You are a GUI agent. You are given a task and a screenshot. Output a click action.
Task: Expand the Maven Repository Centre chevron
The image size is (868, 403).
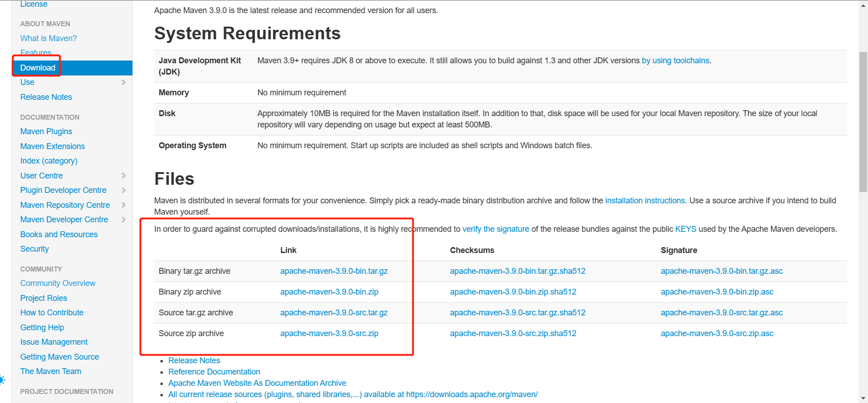(x=123, y=205)
